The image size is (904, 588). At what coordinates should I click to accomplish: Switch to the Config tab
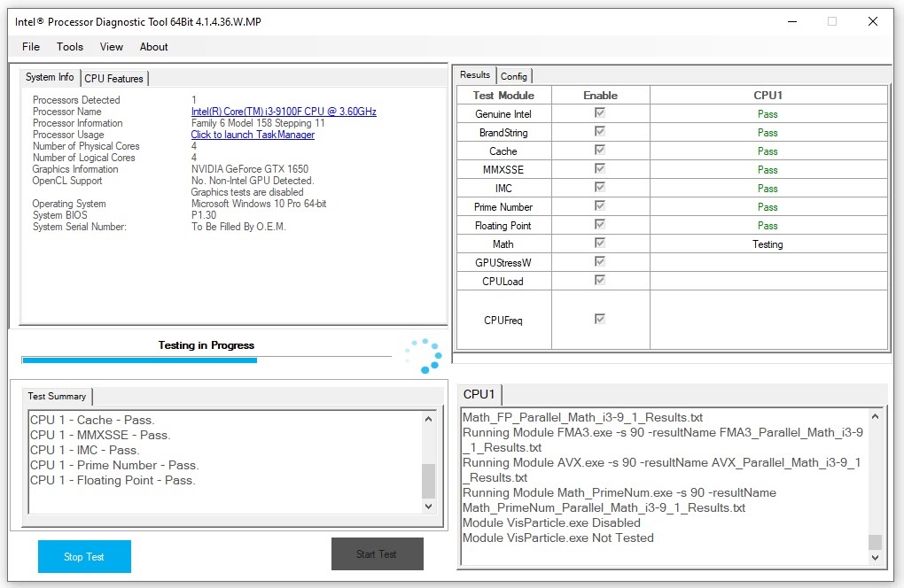click(514, 76)
